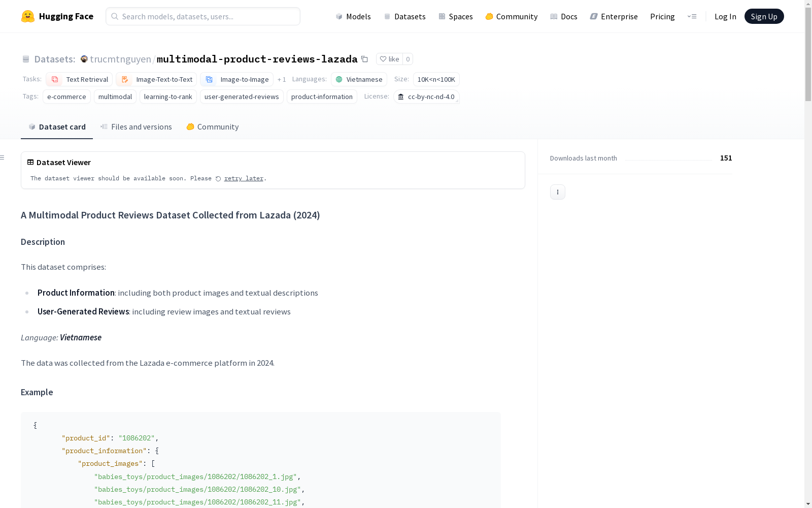This screenshot has height=508, width=812.
Task: Open the three-dot options menu in sidebar
Action: click(558, 192)
